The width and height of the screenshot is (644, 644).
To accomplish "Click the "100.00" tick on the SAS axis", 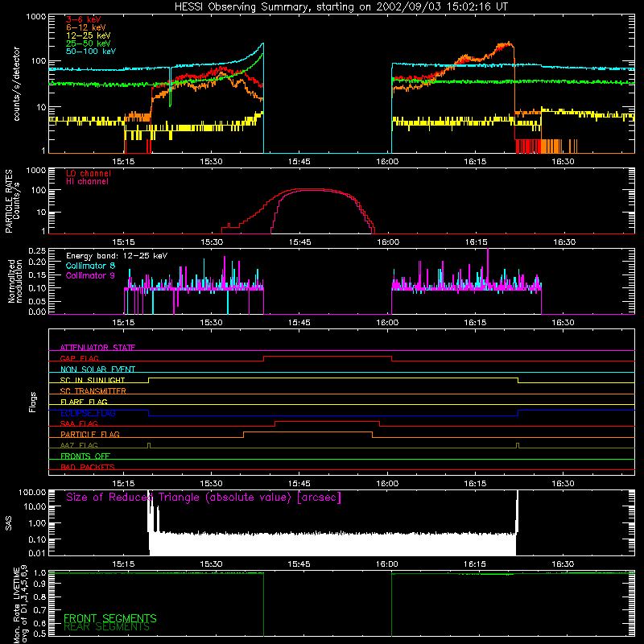I will tap(32, 493).
